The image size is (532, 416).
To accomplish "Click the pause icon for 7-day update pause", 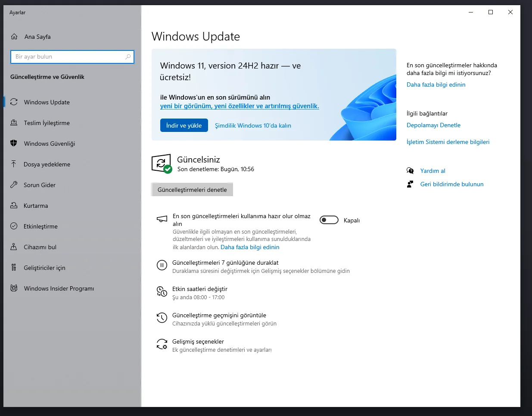I will 162,265.
